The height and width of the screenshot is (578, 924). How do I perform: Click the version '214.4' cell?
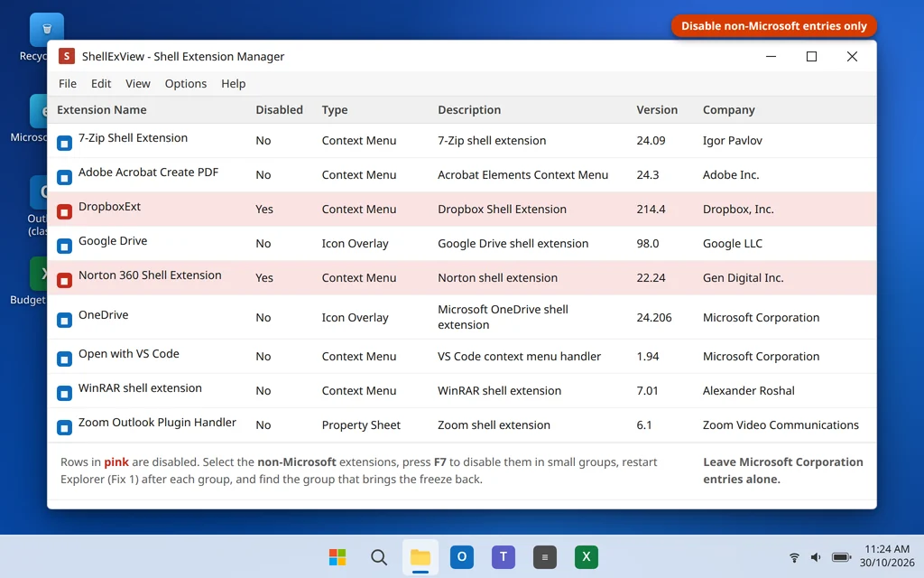tap(651, 209)
